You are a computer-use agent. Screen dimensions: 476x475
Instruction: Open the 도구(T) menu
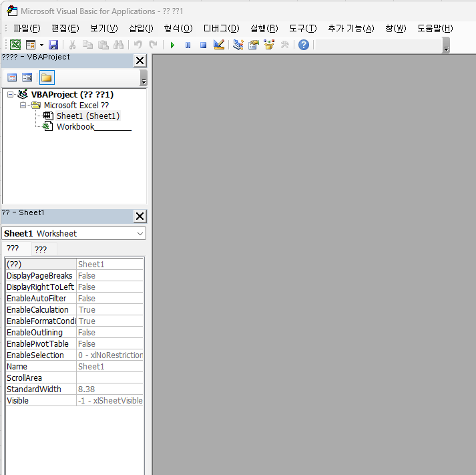[x=302, y=29]
